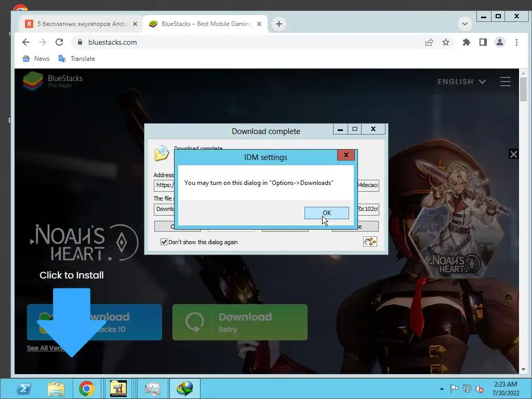This screenshot has width=532, height=399.
Task: Close the IDM settings dialog with red X
Action: click(345, 155)
